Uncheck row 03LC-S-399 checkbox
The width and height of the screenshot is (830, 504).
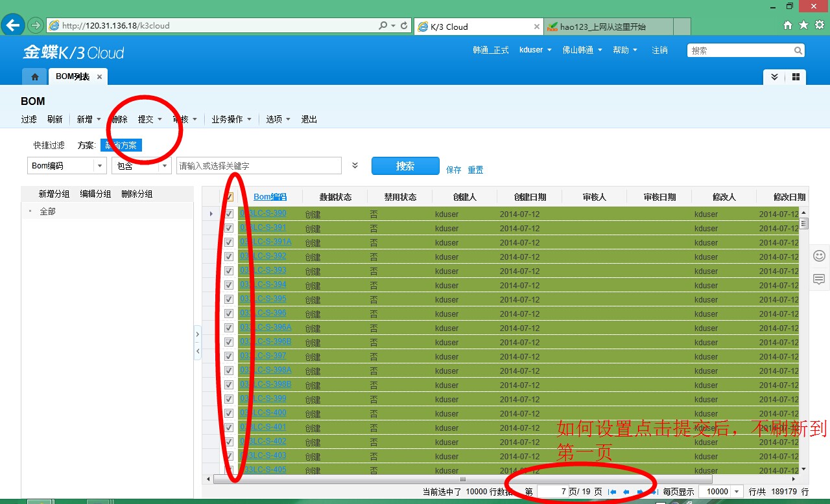(229, 398)
